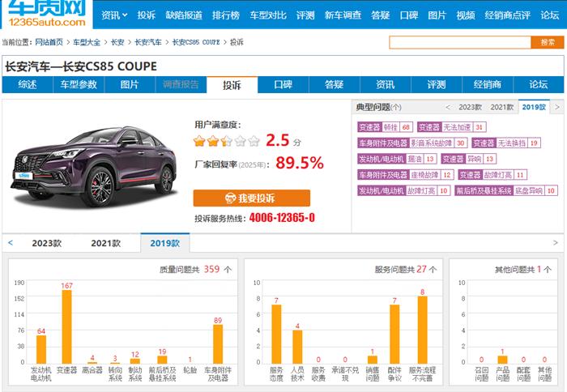Click the 12365auto.com site logo
The width and height of the screenshot is (567, 392).
point(47,14)
